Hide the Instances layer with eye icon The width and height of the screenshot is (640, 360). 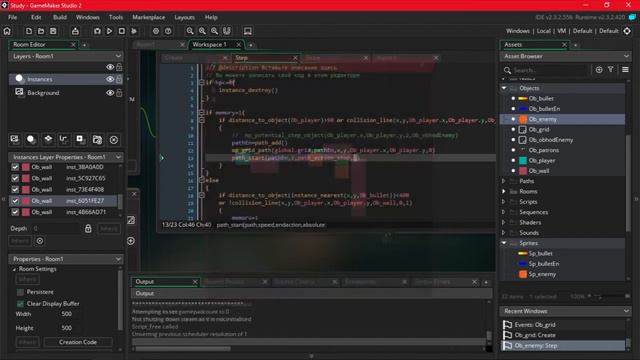pos(110,79)
